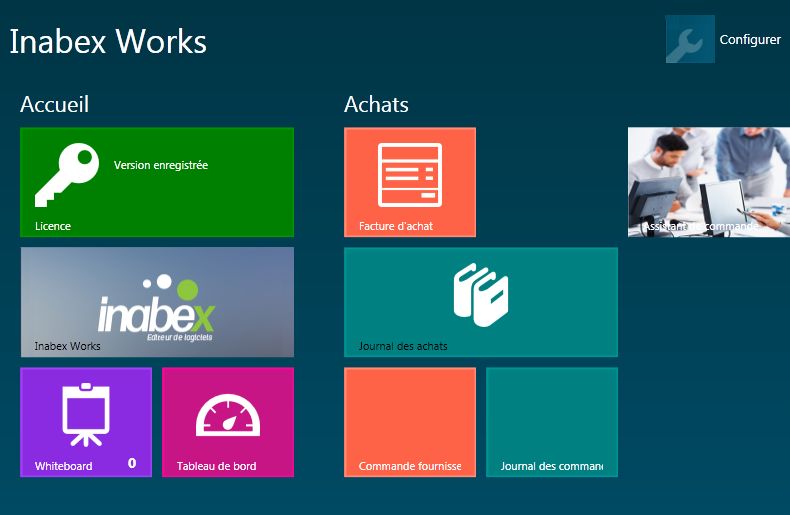Open the Assistant commande photo tile

(708, 182)
